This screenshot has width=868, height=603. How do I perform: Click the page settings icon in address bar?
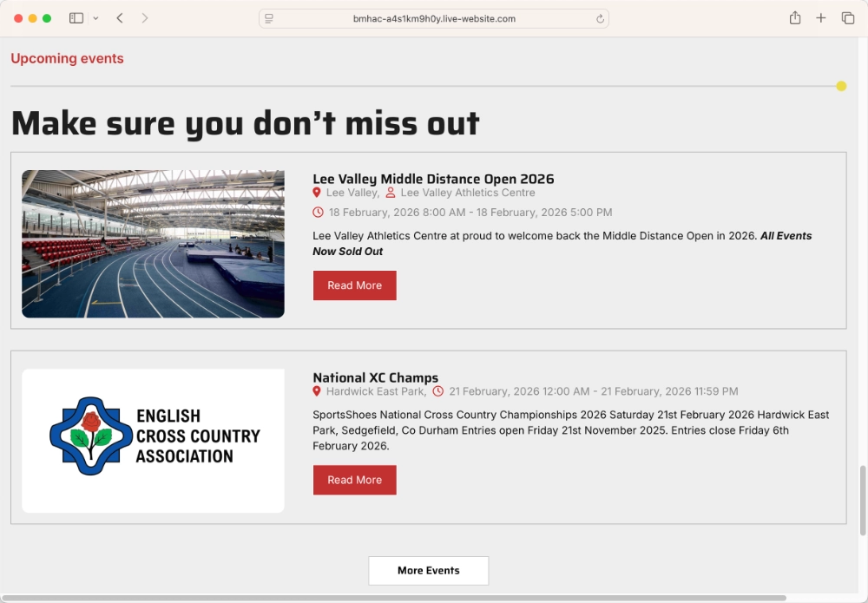(269, 18)
